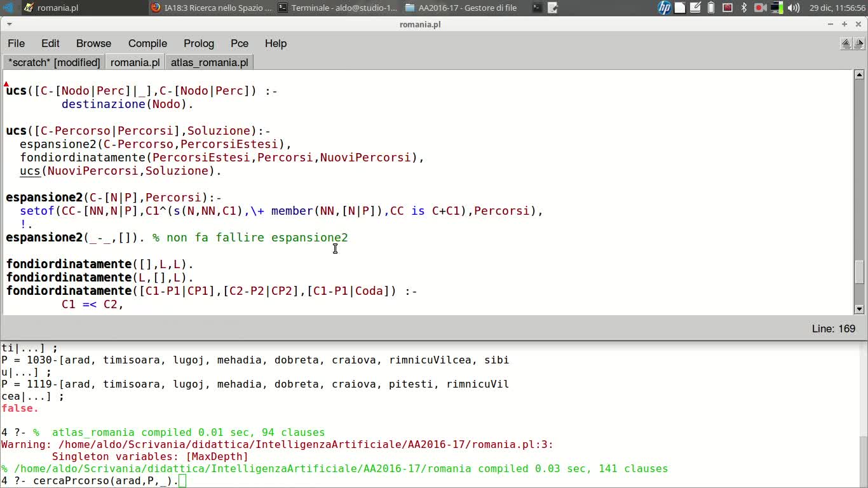This screenshot has height=488, width=868.
Task: Click the terminal vertical scrollbar thumb
Action: click(x=863, y=462)
